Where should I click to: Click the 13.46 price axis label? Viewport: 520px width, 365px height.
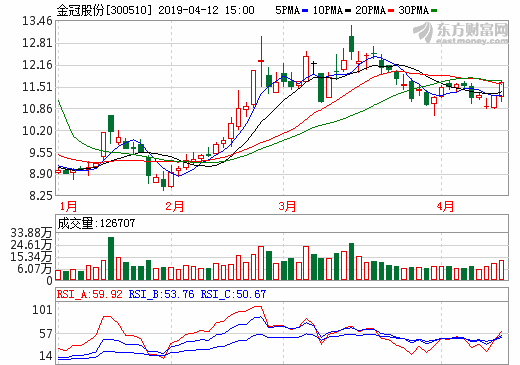[x=37, y=21]
